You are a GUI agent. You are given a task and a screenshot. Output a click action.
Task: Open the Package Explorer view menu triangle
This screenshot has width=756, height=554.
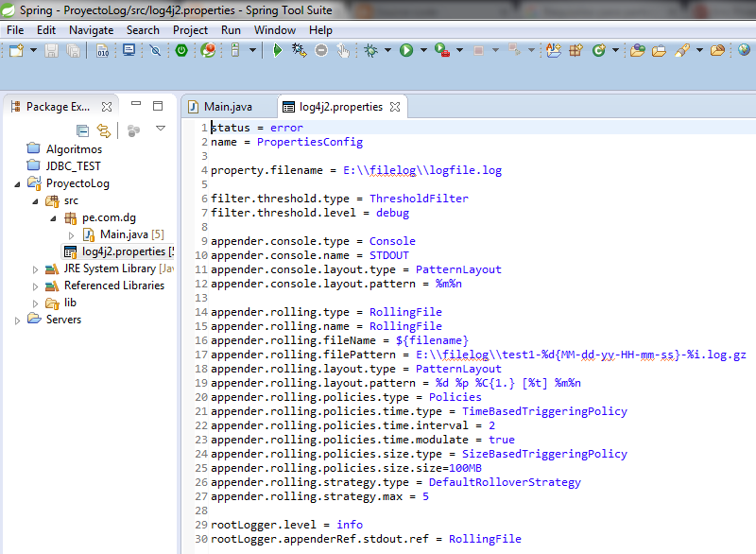point(160,130)
